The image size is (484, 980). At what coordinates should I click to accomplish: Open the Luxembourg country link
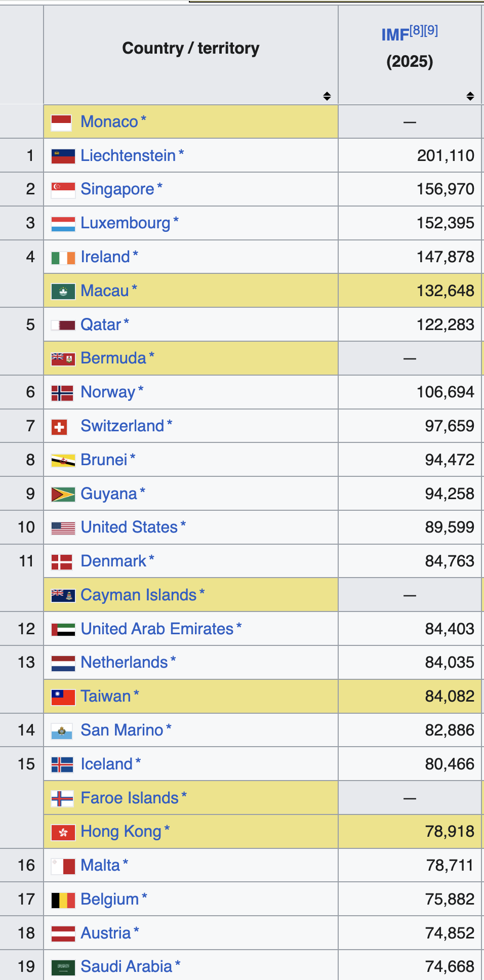click(126, 223)
